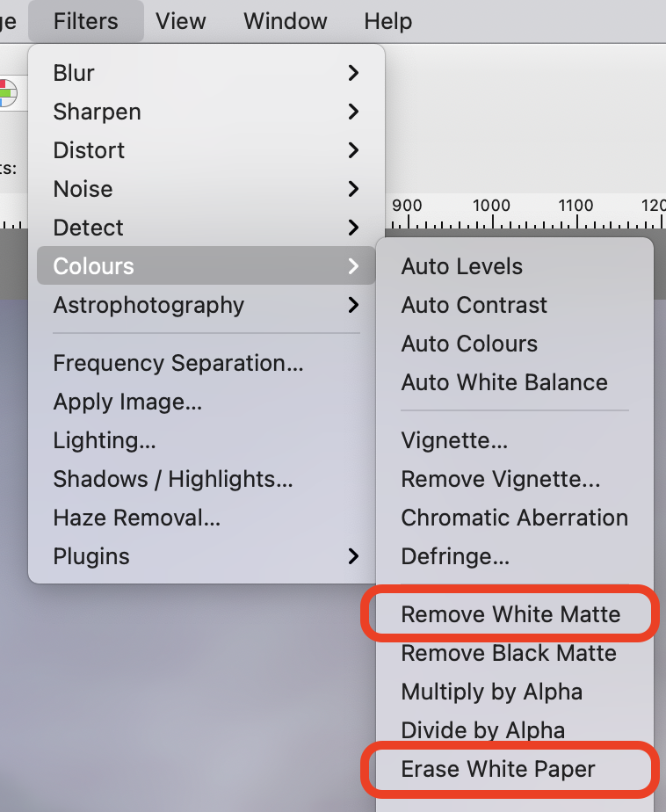Expand the Noise filters submenu
Image resolution: width=666 pixels, height=812 pixels.
[x=176, y=189]
